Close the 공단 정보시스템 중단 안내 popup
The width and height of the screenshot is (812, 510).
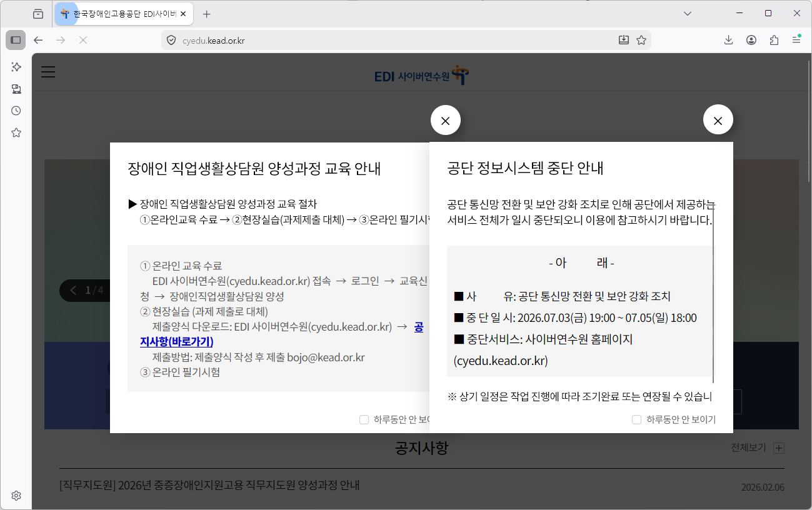pos(718,119)
